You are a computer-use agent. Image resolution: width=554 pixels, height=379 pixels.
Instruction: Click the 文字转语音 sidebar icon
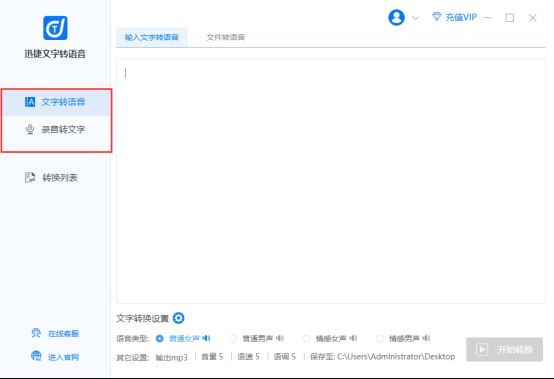30,102
